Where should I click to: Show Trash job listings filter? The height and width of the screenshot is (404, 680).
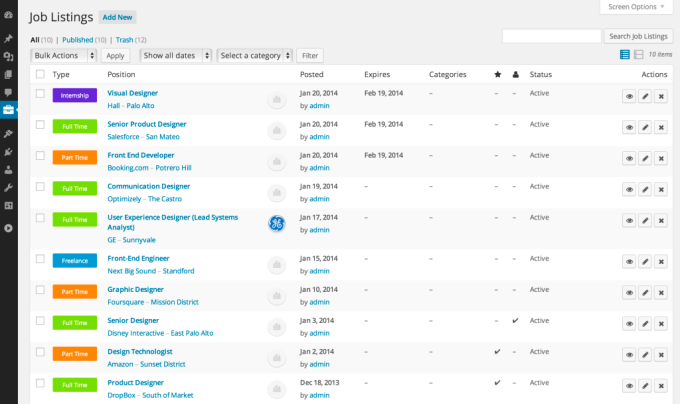coord(124,40)
